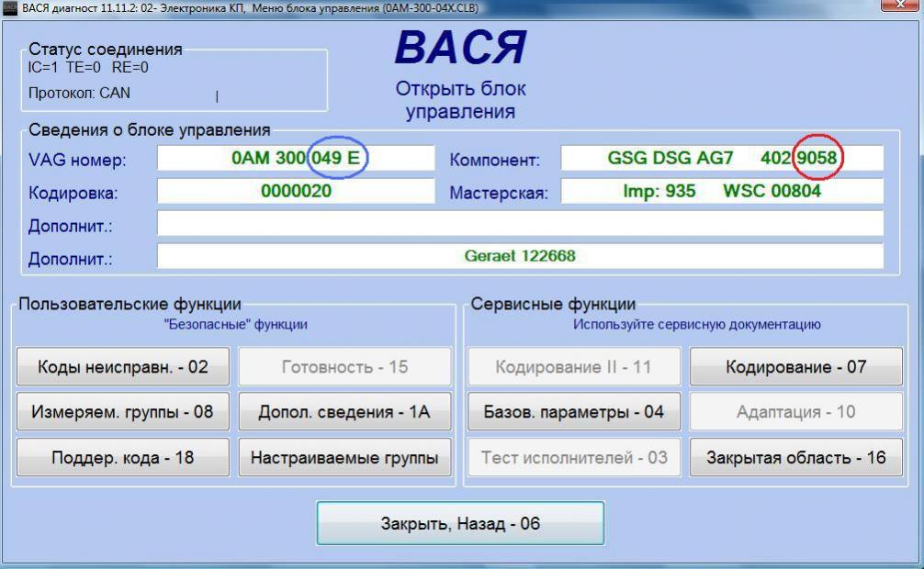
Task: Click the VAG номер: label
Action: coord(77,160)
